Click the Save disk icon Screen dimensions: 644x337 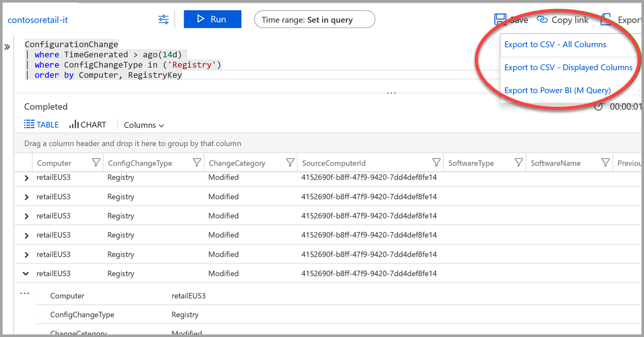coord(500,20)
